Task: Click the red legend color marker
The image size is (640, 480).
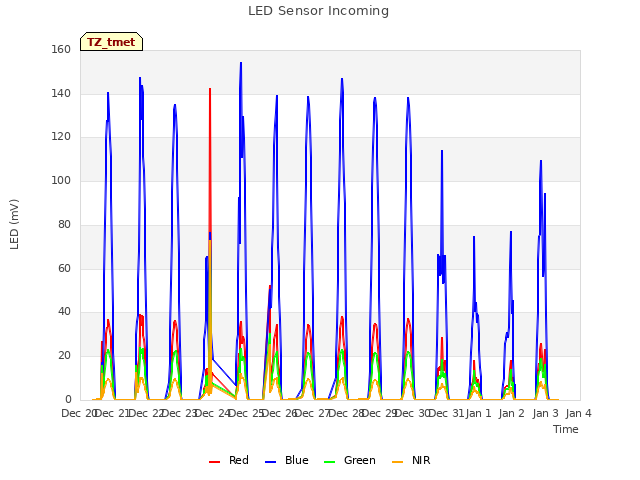Action: coord(214,462)
